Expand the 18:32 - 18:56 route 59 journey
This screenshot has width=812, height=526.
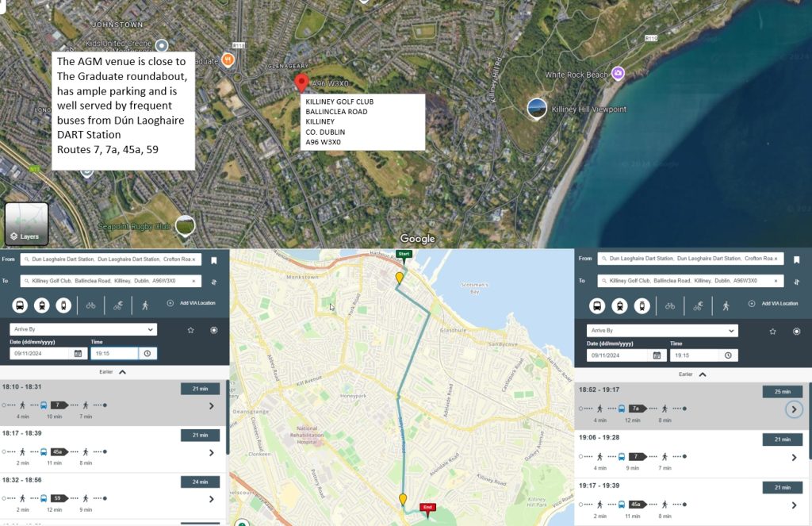211,500
